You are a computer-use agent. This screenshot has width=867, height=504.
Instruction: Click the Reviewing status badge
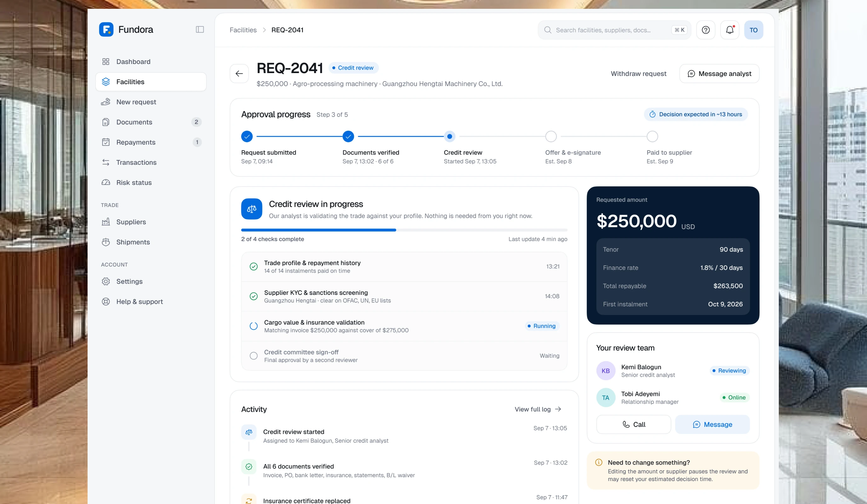coord(729,371)
